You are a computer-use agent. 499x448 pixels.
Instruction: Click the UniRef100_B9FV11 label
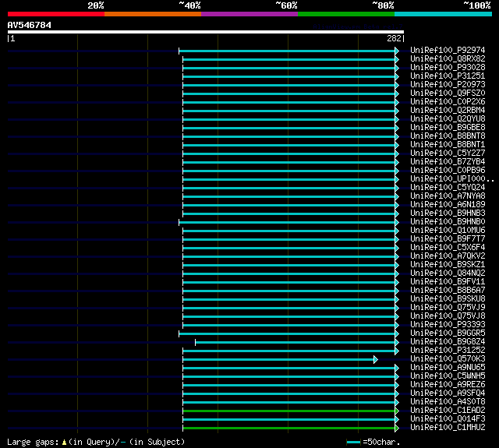(448, 282)
